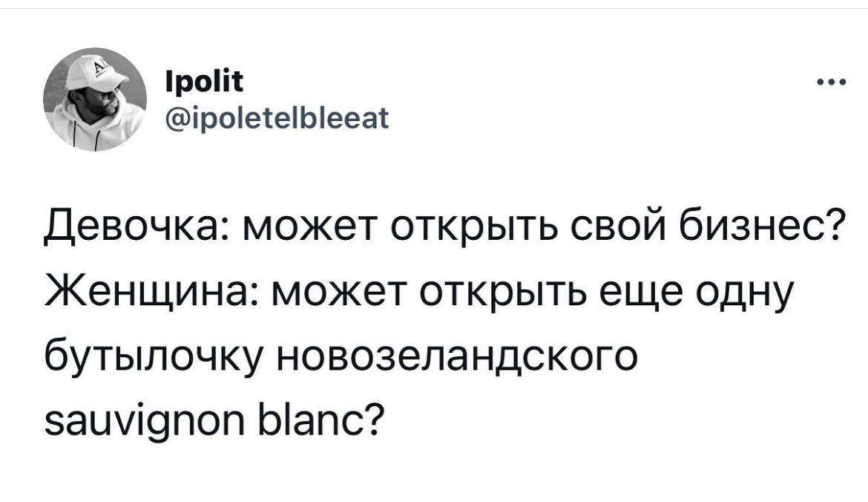
Task: Click the word "sauvignon" in the tweet
Action: coord(148,420)
